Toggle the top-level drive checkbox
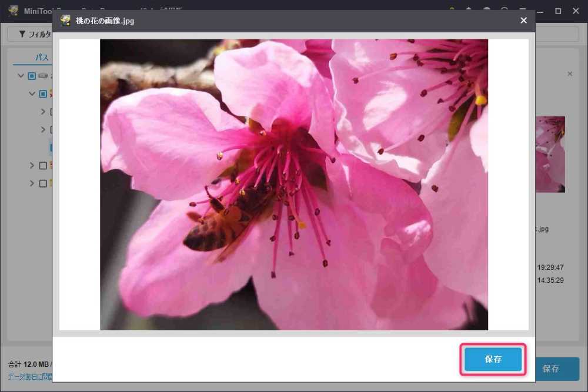This screenshot has width=588, height=392. pos(32,76)
